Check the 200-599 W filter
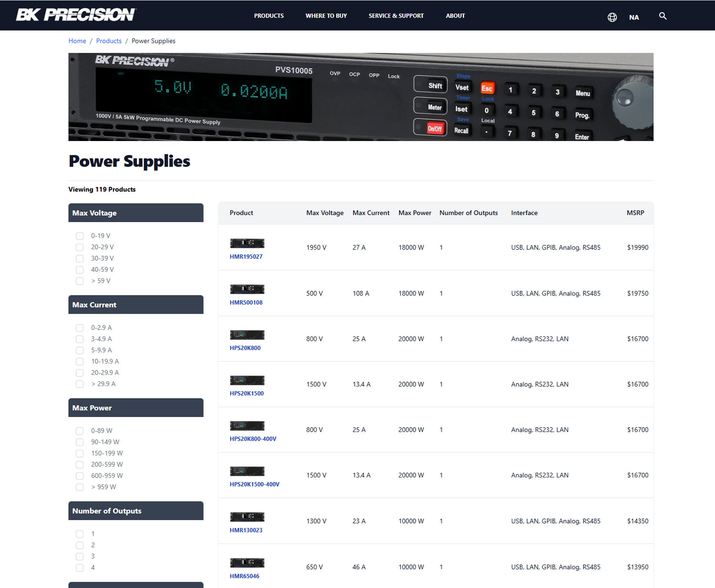715x588 pixels. [x=79, y=465]
